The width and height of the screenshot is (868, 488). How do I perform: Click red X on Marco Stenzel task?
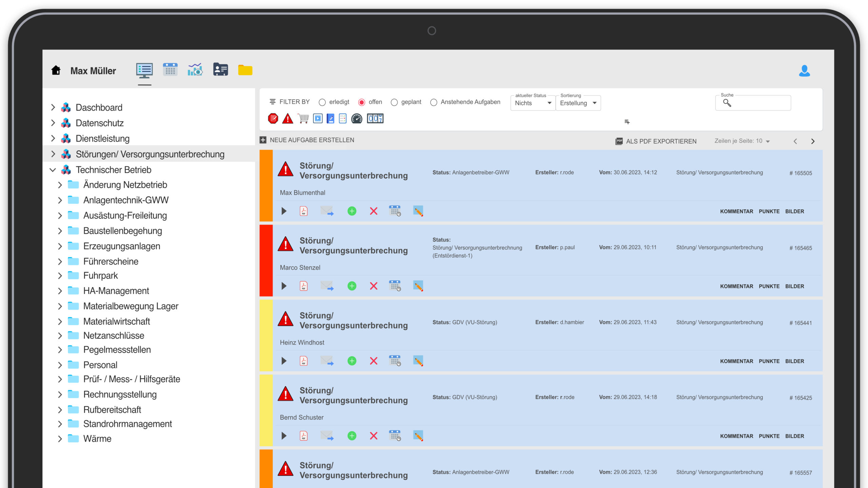(x=374, y=286)
